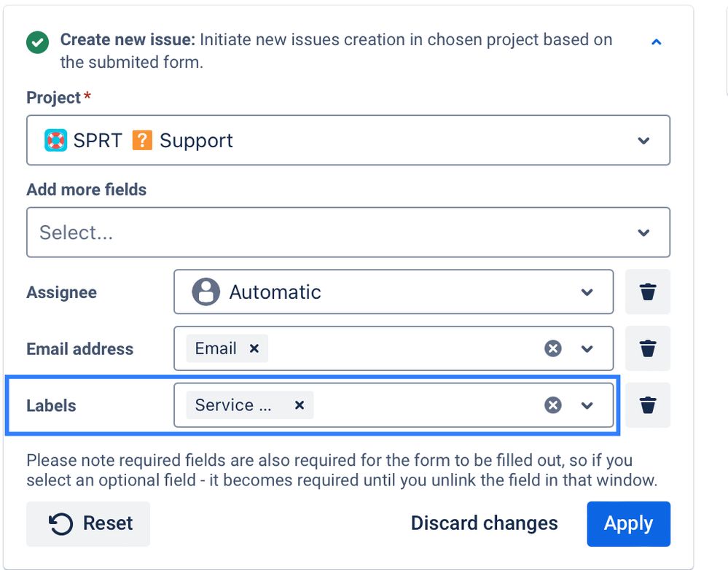Clear all Labels selections

[x=553, y=405]
